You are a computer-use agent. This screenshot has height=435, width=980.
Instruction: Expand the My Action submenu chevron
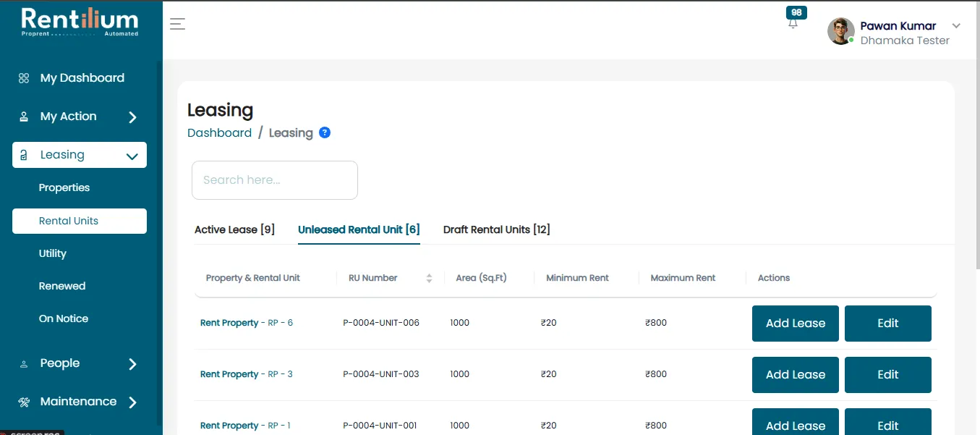point(132,117)
